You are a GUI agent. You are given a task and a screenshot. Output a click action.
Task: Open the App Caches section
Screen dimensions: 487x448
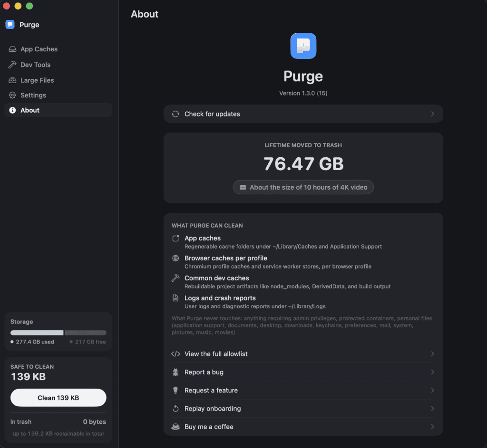point(58,49)
